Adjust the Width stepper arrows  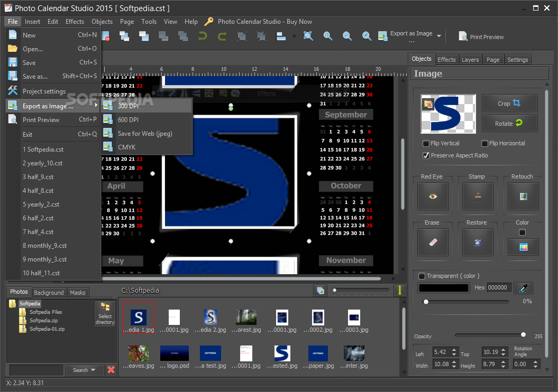tap(454, 364)
